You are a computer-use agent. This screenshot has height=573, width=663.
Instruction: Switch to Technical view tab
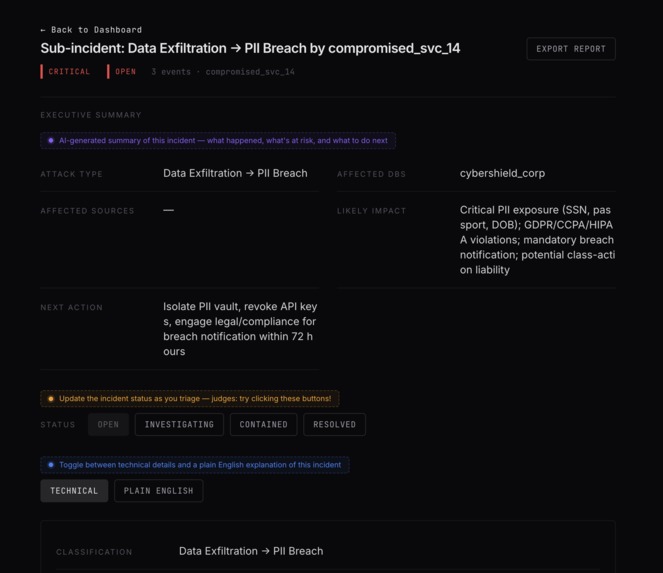(74, 491)
